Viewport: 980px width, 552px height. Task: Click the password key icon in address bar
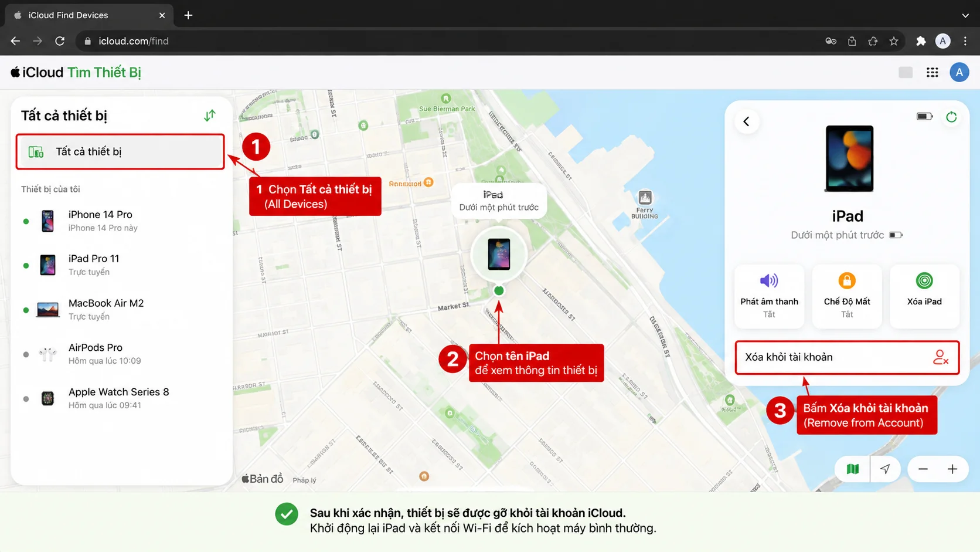point(831,41)
